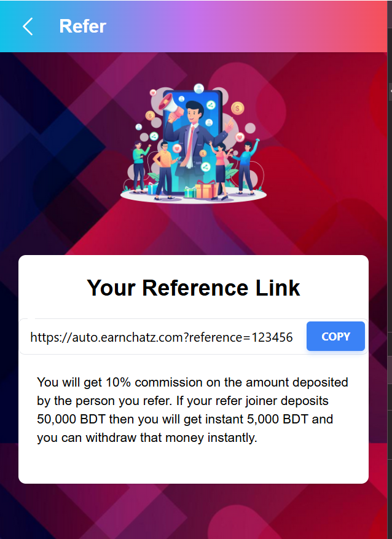392x539 pixels.
Task: Click the Your Reference Link heading
Action: (194, 288)
